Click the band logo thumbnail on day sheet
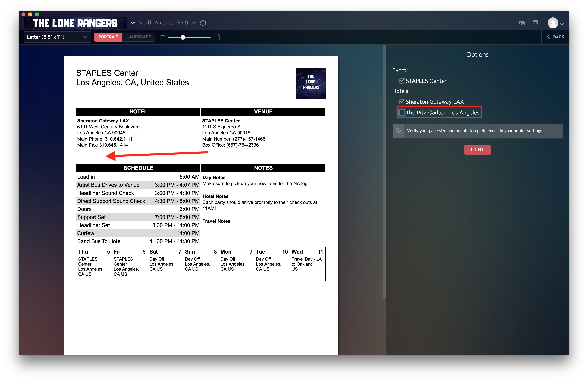 [310, 83]
